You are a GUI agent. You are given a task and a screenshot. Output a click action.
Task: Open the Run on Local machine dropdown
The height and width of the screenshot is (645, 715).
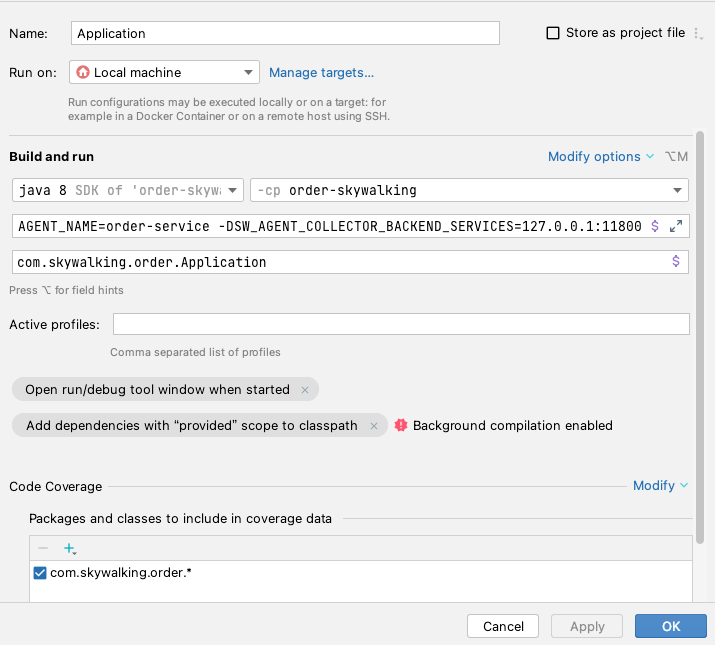[164, 72]
